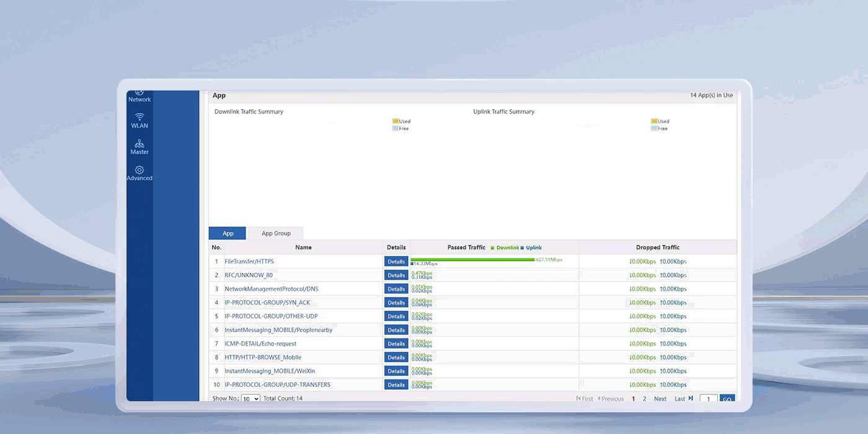The image size is (868, 434).
Task: Click the '14 App(s) in Use' text
Action: (711, 95)
